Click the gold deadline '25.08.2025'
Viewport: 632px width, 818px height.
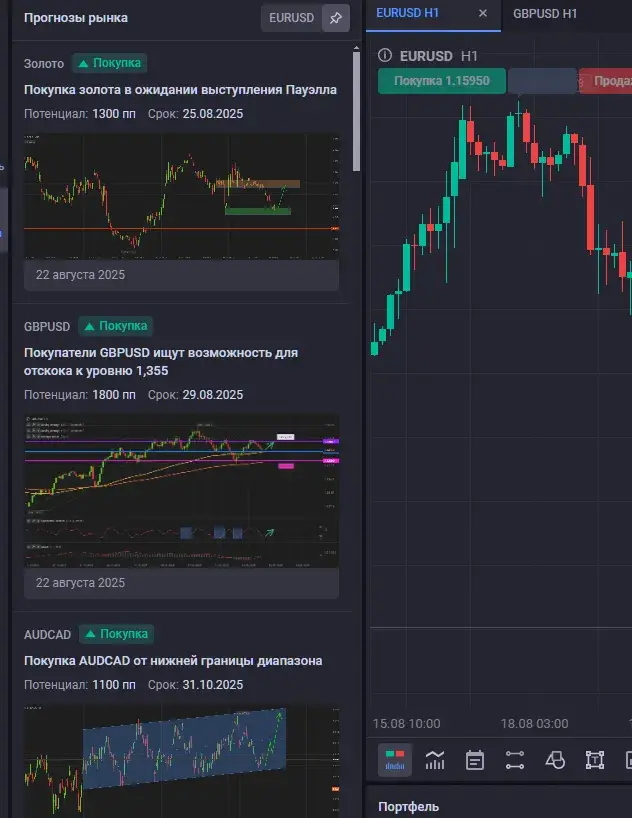tap(213, 114)
